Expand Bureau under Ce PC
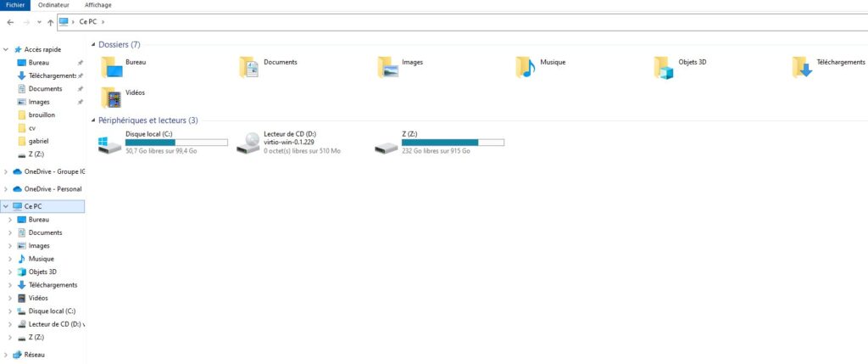This screenshot has height=364, width=868. point(10,220)
